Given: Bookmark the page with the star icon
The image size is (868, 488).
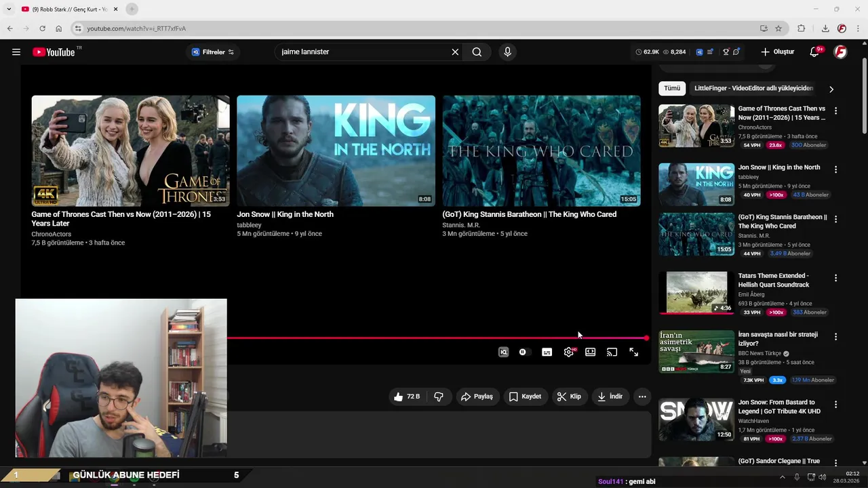Looking at the screenshot, I should [x=778, y=28].
